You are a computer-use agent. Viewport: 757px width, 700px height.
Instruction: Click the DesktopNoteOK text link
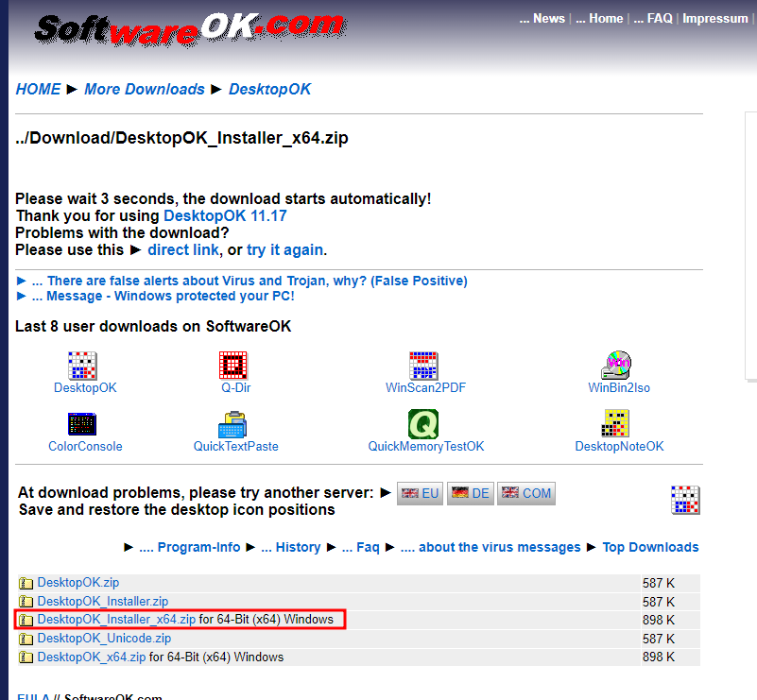coord(619,446)
